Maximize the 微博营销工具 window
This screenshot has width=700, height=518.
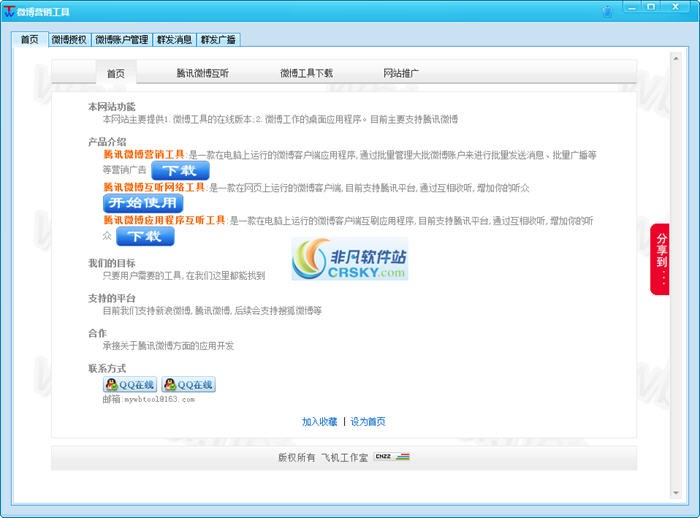pos(651,7)
